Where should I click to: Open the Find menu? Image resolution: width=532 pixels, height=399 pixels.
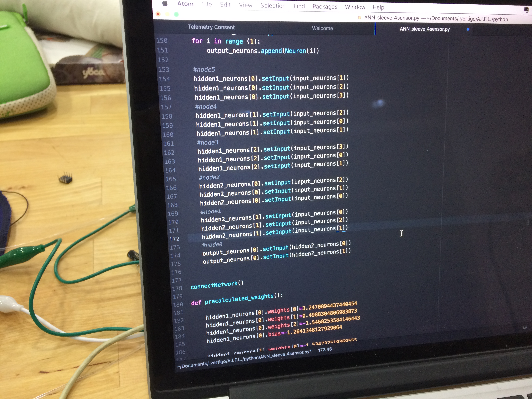point(299,6)
